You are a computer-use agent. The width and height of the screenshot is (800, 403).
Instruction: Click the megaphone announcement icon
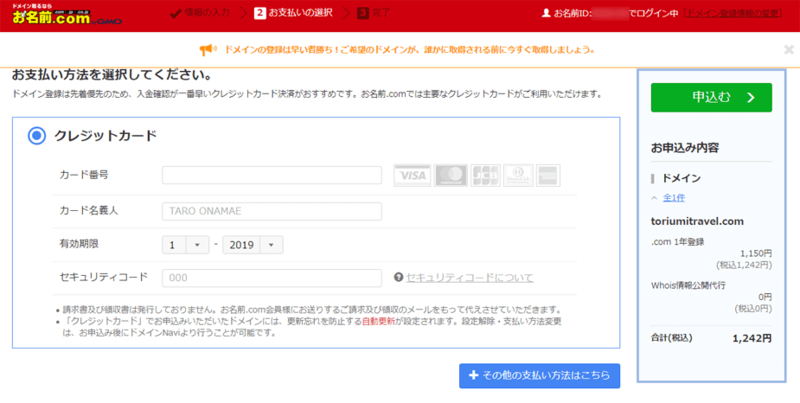click(x=208, y=49)
